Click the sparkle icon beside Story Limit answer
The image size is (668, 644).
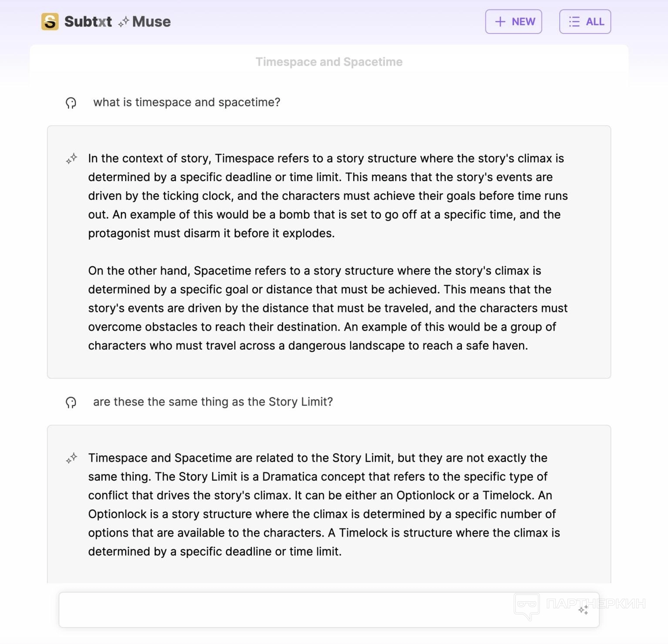(x=72, y=458)
